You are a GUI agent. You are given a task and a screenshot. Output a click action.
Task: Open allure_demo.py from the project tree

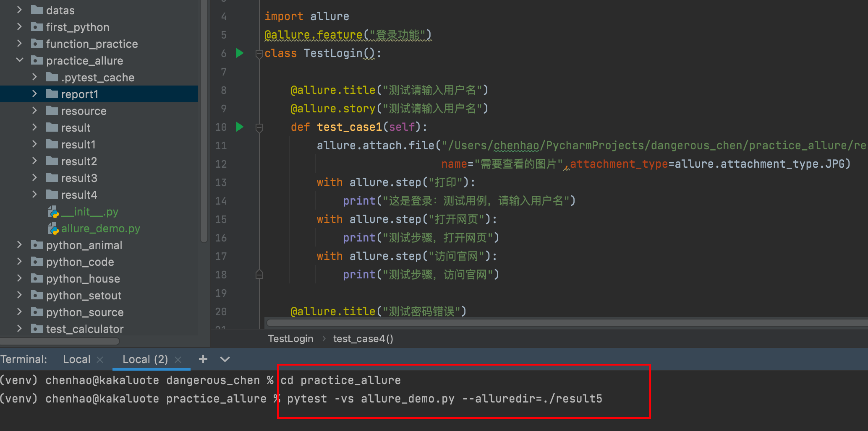click(x=101, y=228)
